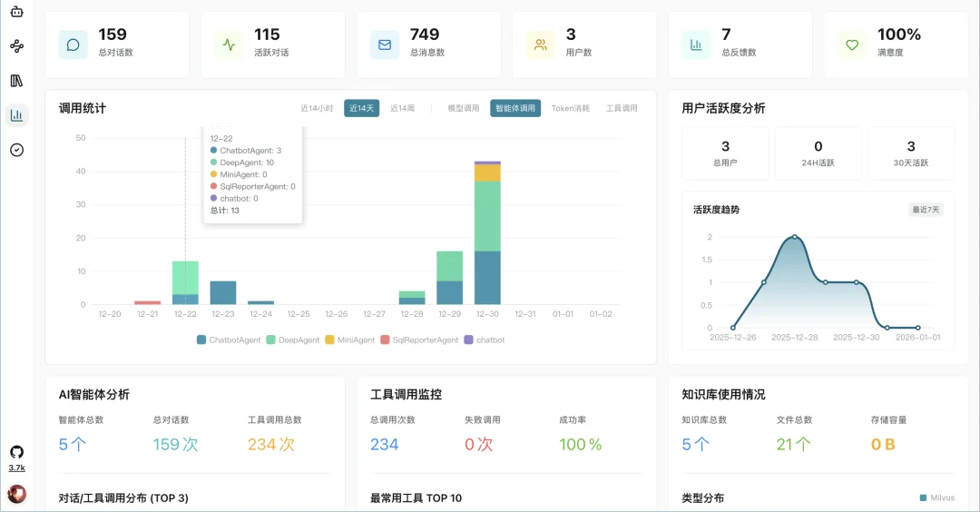
Task: Click the 最近7天 badge
Action: click(x=926, y=210)
